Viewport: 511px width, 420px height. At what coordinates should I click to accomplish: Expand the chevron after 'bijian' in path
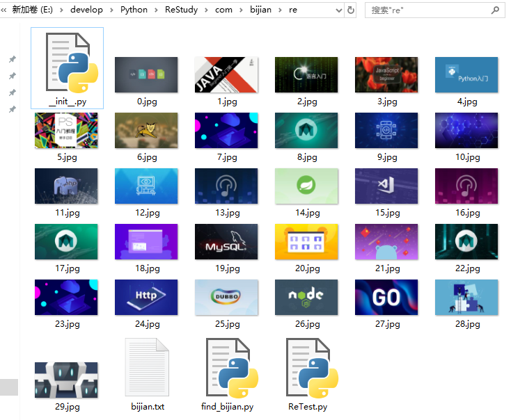281,10
